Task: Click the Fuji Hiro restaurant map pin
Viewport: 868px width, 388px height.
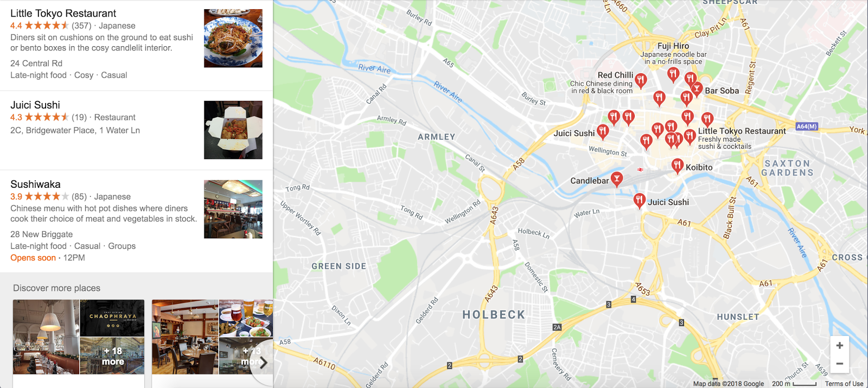Action: (673, 74)
